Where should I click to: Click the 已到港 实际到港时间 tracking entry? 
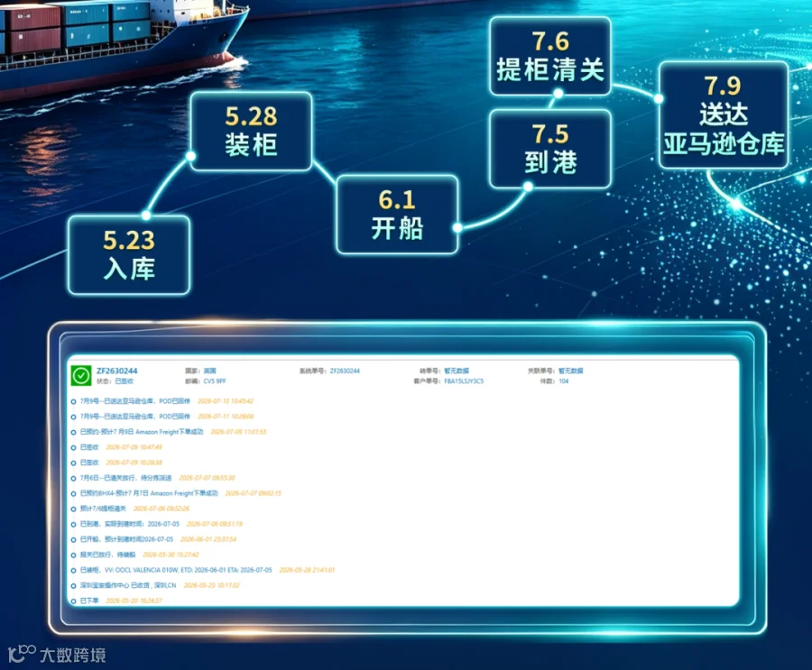tap(161, 524)
